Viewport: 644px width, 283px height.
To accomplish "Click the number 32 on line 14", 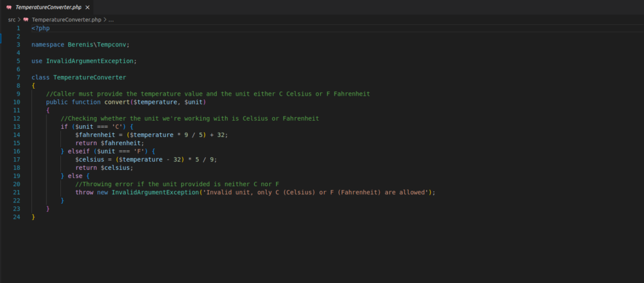I will point(221,135).
